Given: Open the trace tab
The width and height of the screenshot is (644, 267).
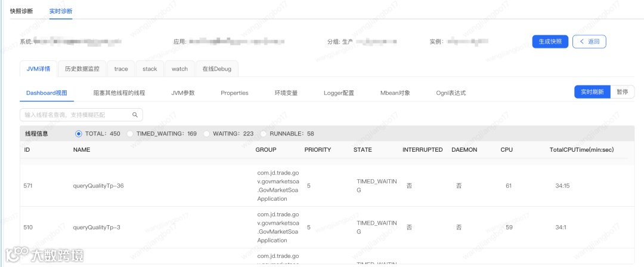Looking at the screenshot, I should point(121,69).
